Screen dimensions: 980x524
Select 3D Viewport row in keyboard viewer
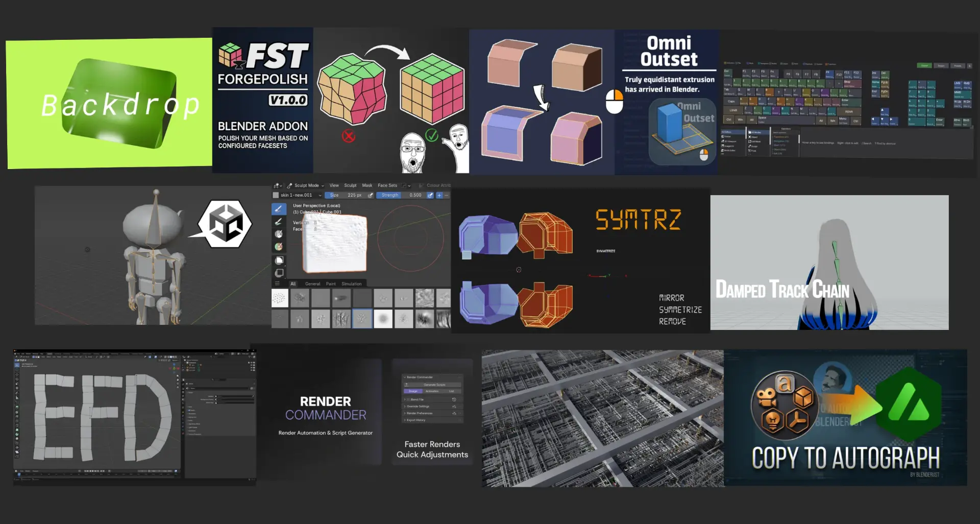click(x=733, y=141)
